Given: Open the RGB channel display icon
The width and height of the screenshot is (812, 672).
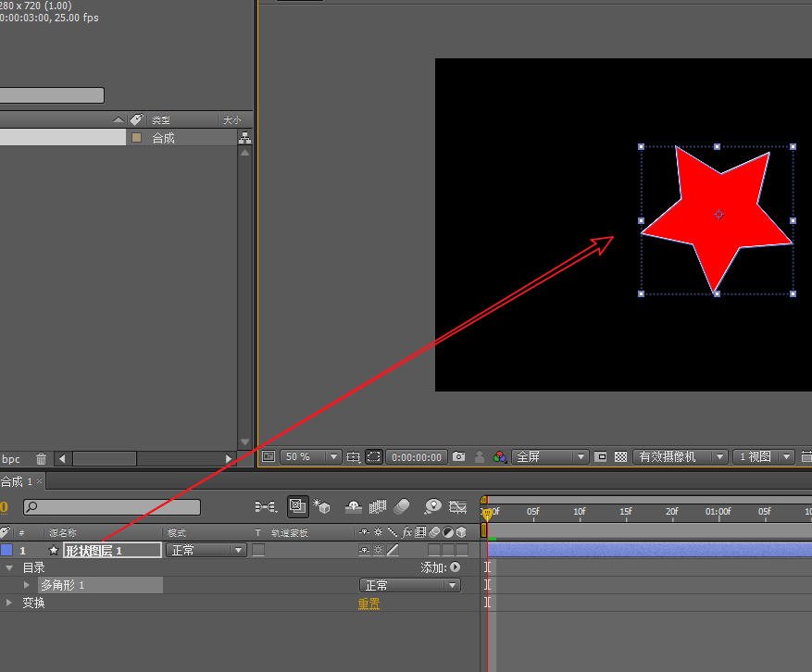Looking at the screenshot, I should pyautogui.click(x=500, y=456).
